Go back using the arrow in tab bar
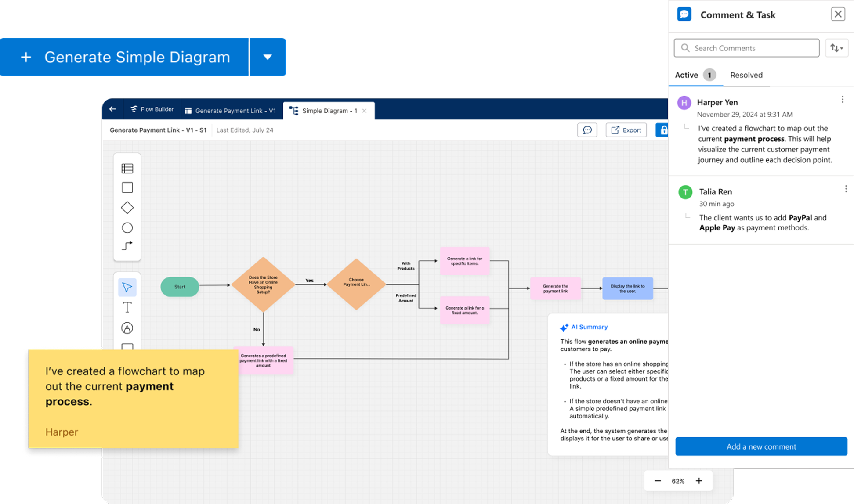 click(x=112, y=109)
